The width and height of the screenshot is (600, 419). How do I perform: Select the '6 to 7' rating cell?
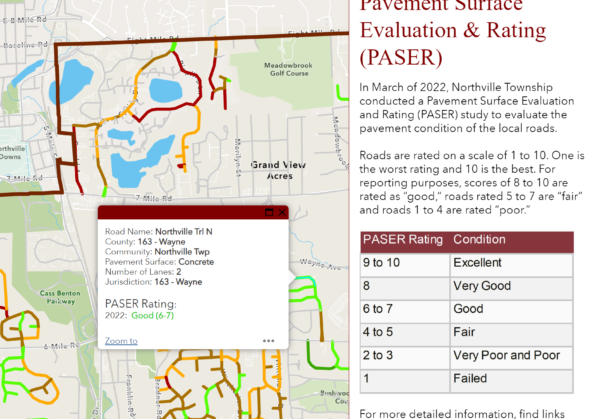click(x=405, y=311)
